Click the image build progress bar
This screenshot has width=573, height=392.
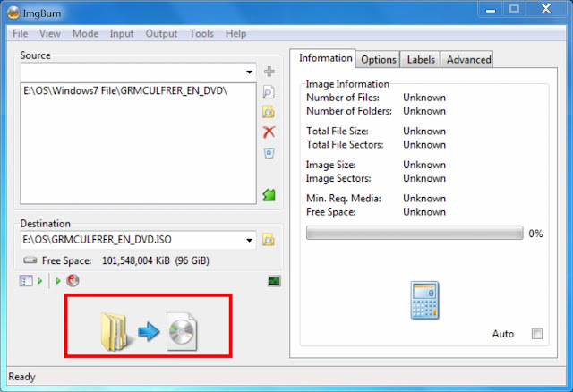(x=415, y=233)
